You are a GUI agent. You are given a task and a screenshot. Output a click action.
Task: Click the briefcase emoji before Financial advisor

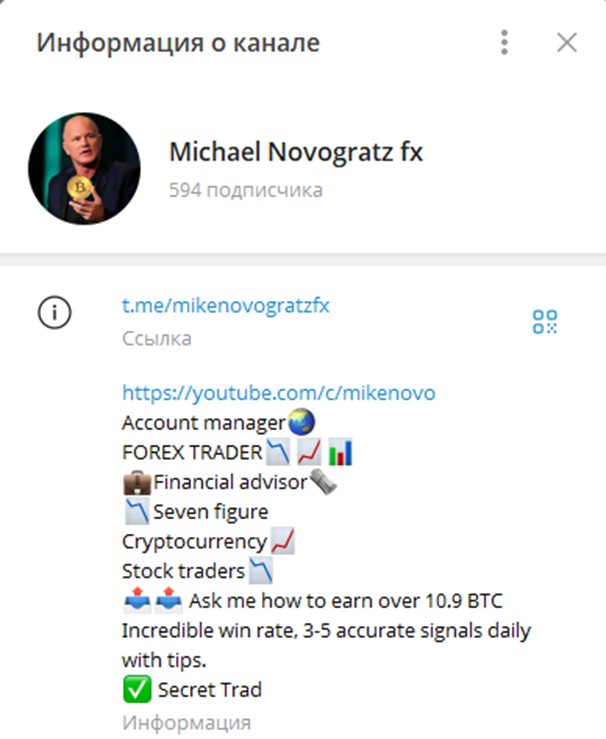click(x=137, y=483)
